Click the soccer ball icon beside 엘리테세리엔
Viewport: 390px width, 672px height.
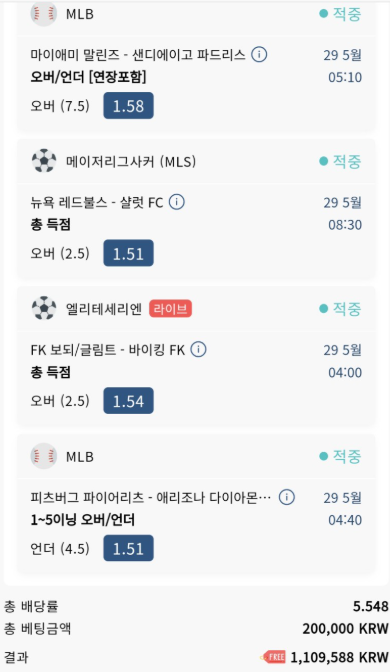(x=44, y=308)
